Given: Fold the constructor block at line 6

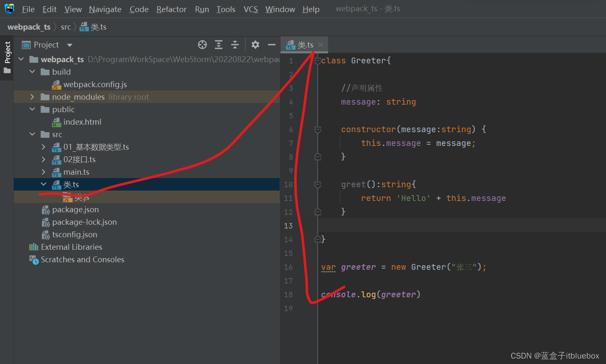Looking at the screenshot, I should pos(318,129).
